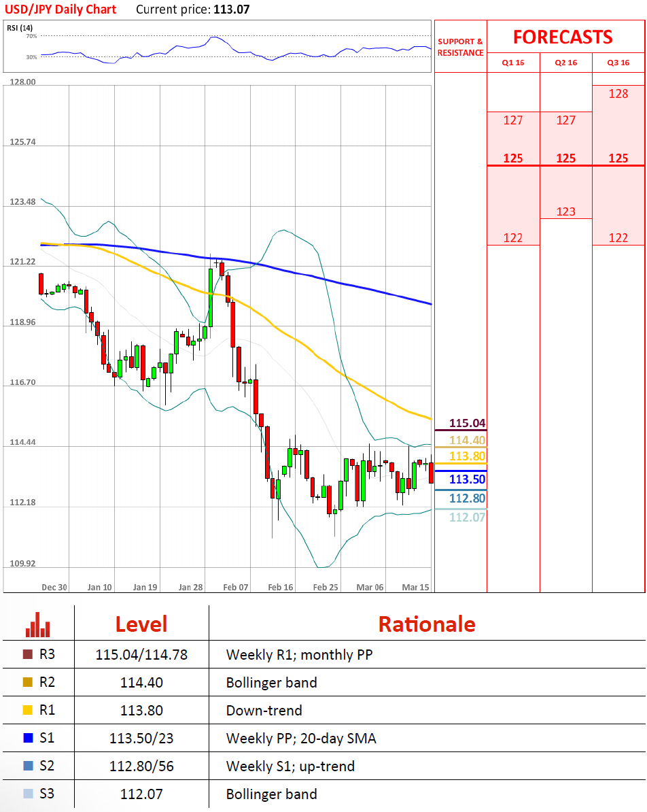Click the 113.50/23 level cell
Image resolution: width=647 pixels, height=812 pixels.
tap(141, 738)
